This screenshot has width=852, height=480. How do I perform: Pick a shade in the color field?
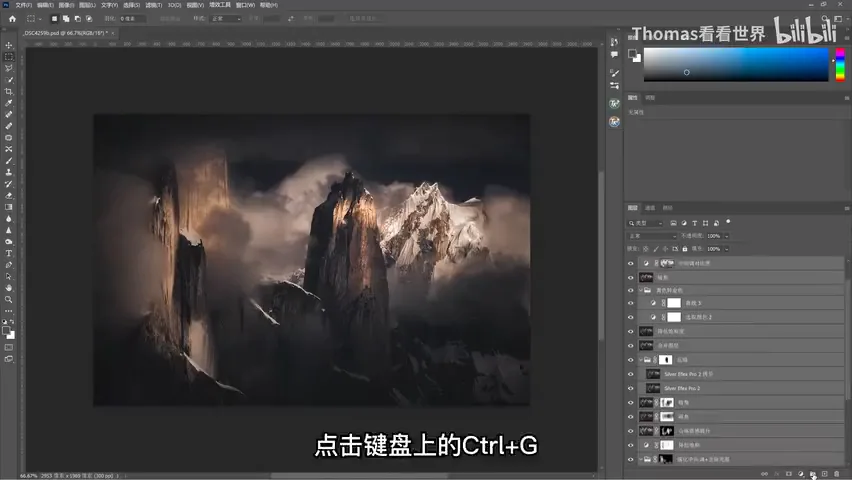click(x=736, y=65)
